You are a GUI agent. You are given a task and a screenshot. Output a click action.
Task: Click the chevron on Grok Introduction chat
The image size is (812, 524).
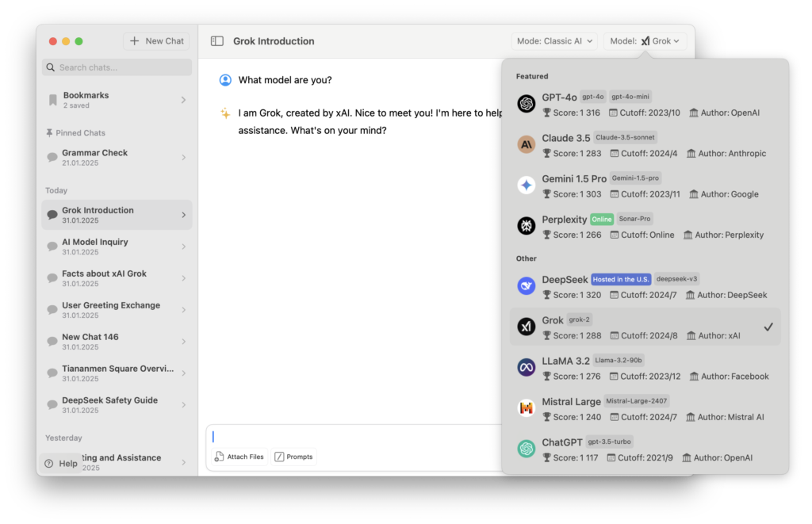tap(183, 215)
